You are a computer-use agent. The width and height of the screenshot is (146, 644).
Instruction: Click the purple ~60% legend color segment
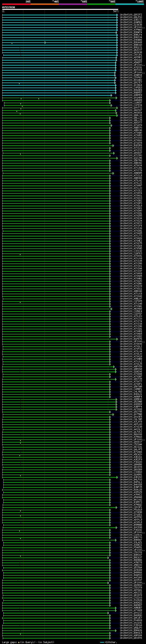click(x=73, y=4)
